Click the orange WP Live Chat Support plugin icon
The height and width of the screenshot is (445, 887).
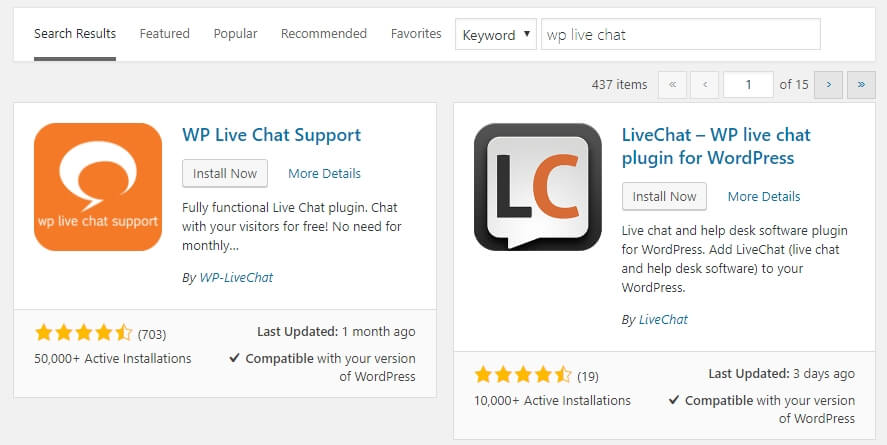click(98, 187)
